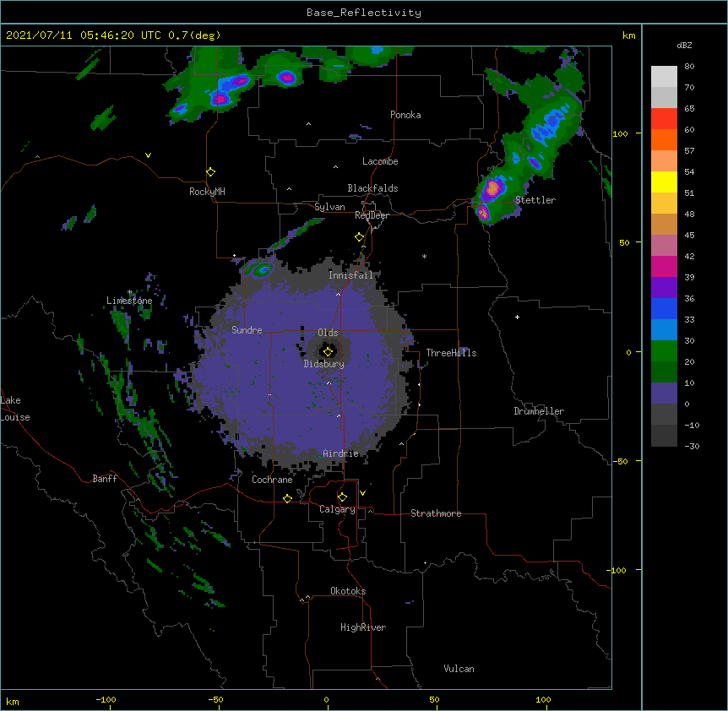Click the yellow diamond marker above Calgary label

coord(342,497)
